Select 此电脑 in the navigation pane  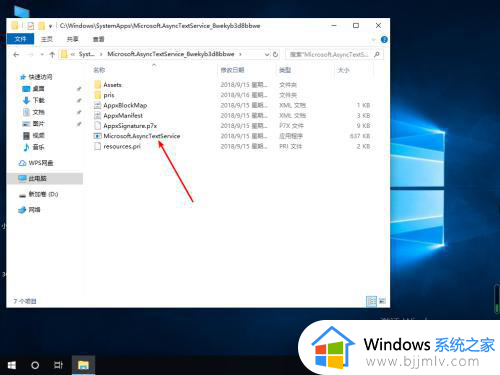tap(45, 179)
